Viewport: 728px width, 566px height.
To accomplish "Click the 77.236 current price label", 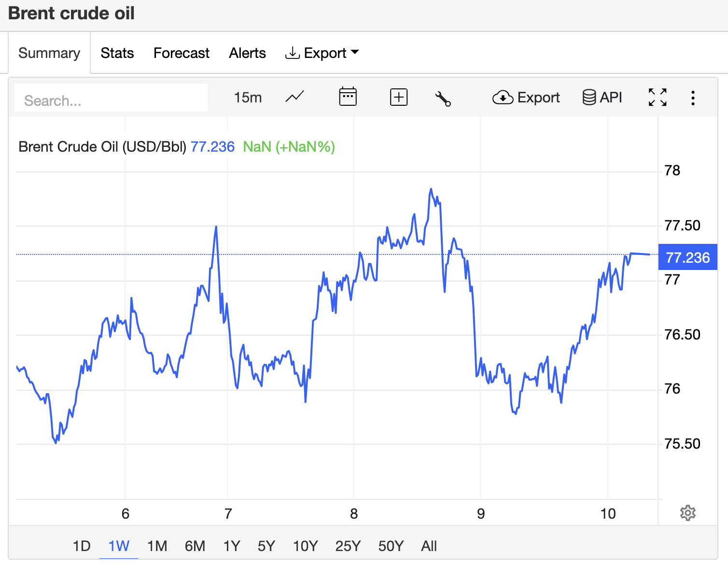I will (x=687, y=257).
